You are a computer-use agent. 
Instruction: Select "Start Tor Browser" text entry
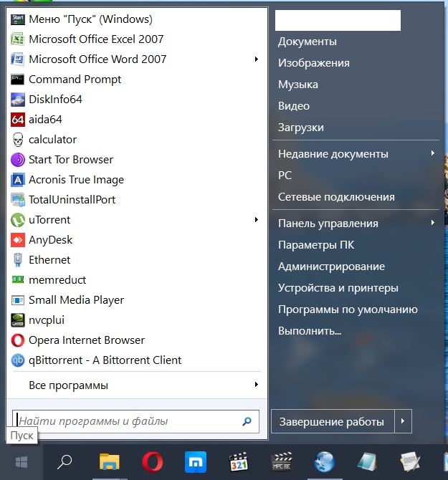click(71, 160)
